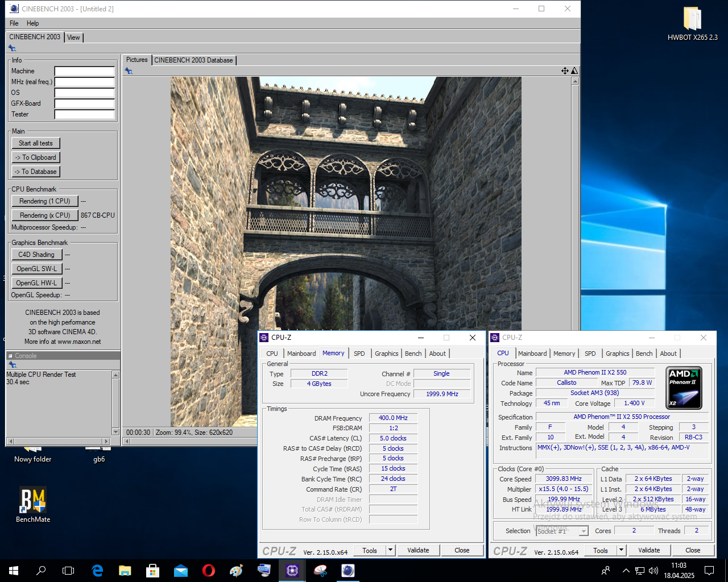Screen dimensions: 728x582
Task: Click picture viewer vertical scrollbar up arrow
Action: tap(575, 81)
